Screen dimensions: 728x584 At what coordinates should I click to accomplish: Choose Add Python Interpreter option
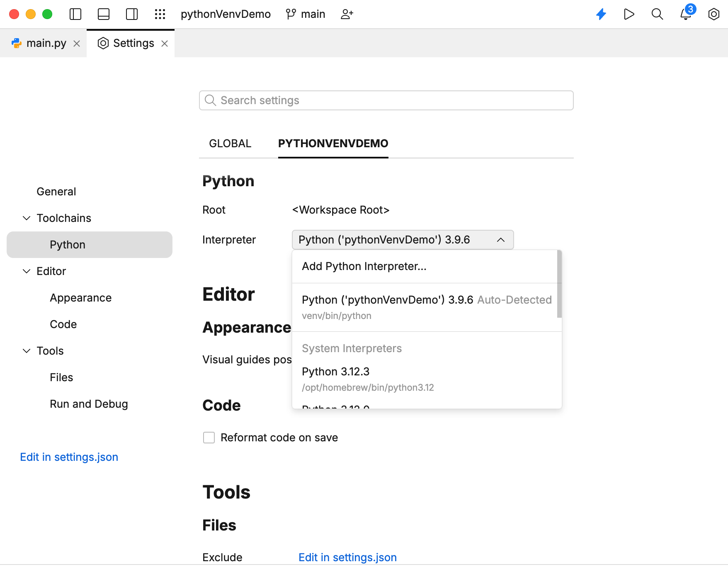coord(364,266)
